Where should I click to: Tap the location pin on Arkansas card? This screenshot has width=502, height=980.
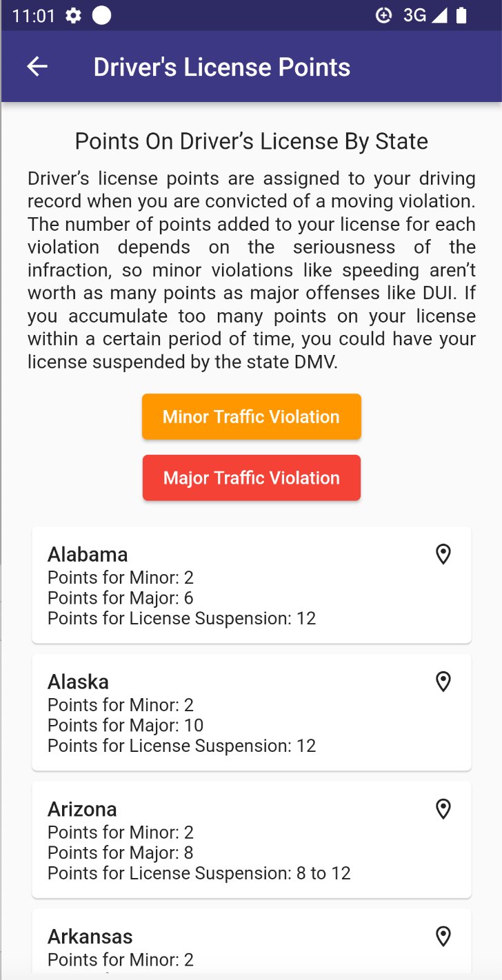click(443, 937)
